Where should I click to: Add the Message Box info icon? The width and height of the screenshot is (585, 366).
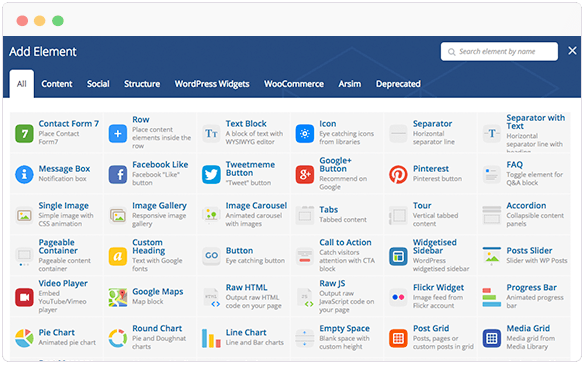point(24,174)
